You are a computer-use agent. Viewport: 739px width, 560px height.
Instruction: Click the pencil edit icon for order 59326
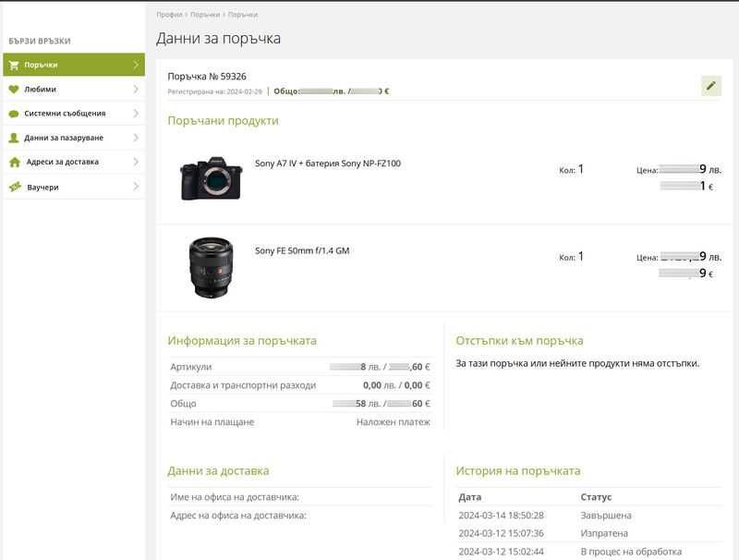click(710, 86)
